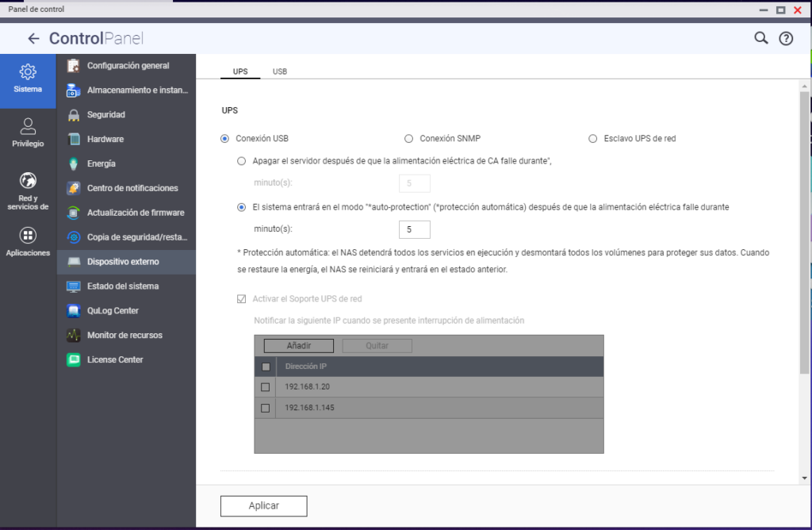Select the Conexión SNMP radio button
This screenshot has height=530, width=812.
click(409, 139)
